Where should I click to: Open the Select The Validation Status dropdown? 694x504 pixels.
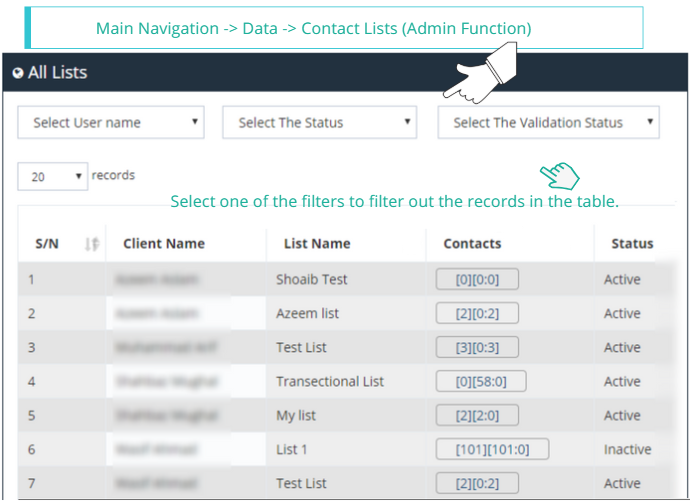[548, 123]
